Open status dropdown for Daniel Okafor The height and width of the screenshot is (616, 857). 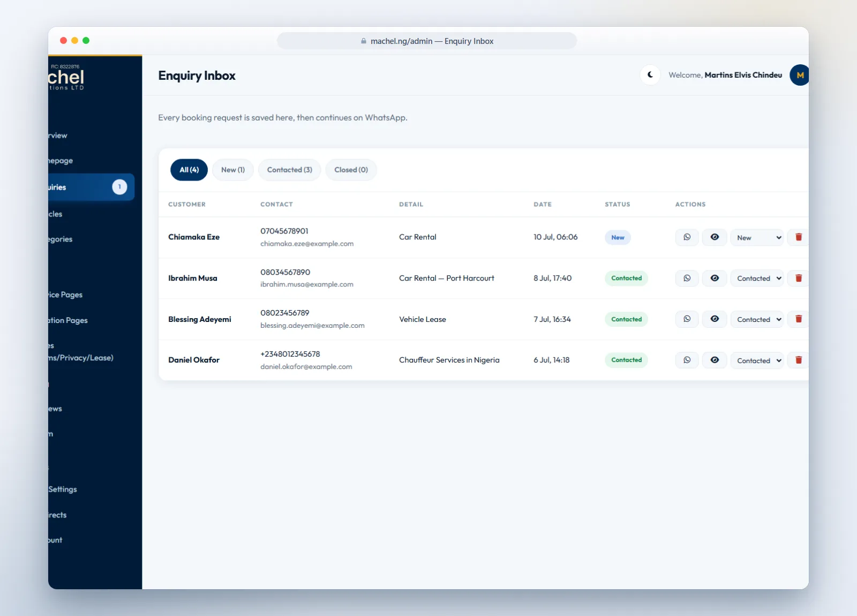pos(757,360)
